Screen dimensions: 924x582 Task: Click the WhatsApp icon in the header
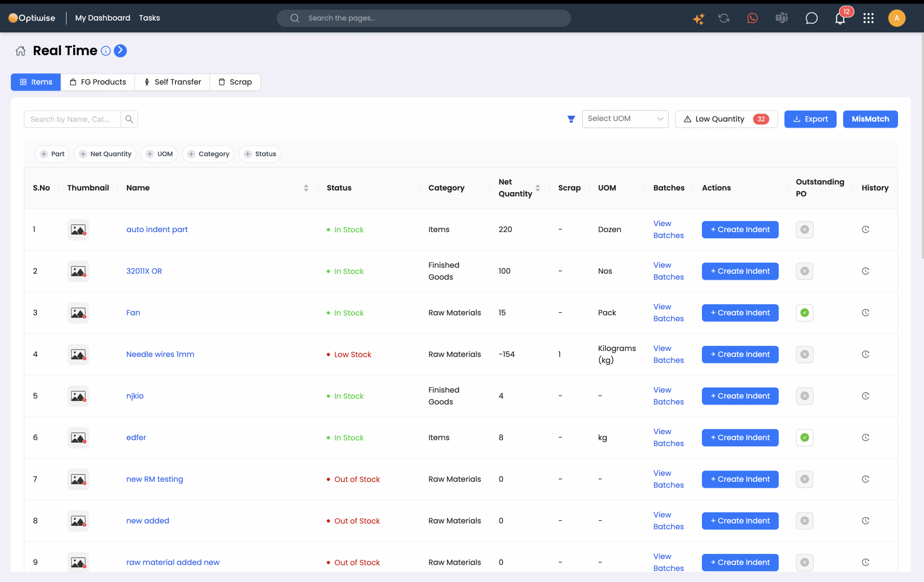pos(752,18)
